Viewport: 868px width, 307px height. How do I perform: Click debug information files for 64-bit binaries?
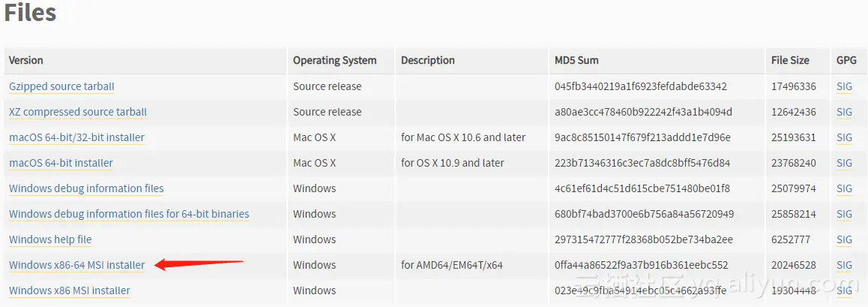(129, 214)
